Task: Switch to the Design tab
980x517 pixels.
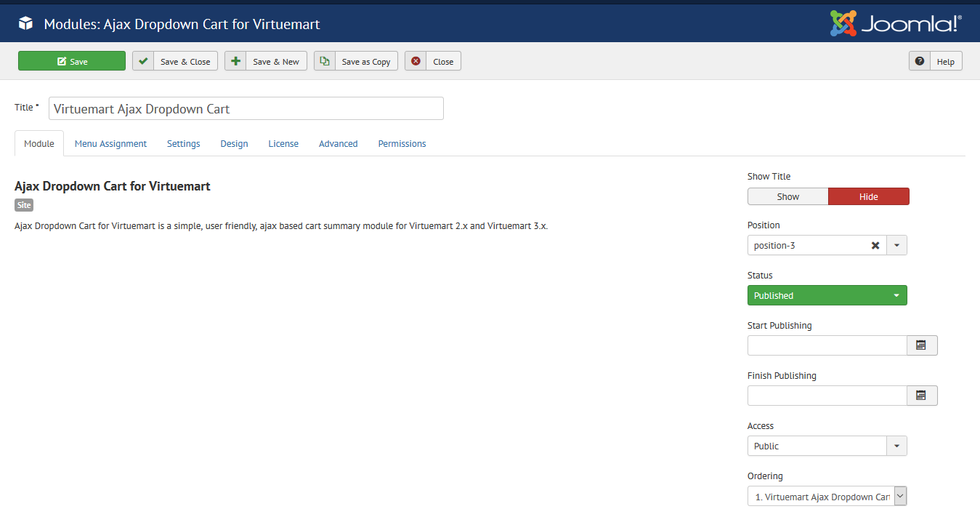Action: coord(235,143)
